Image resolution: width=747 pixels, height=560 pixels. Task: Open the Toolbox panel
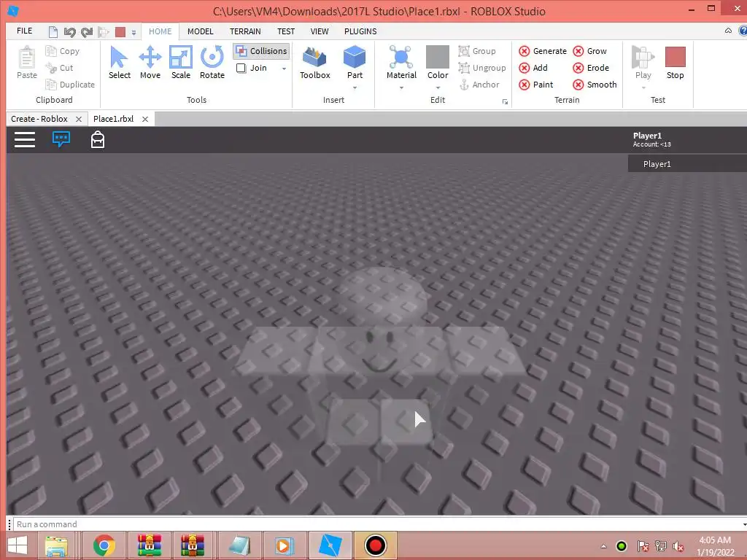point(315,63)
